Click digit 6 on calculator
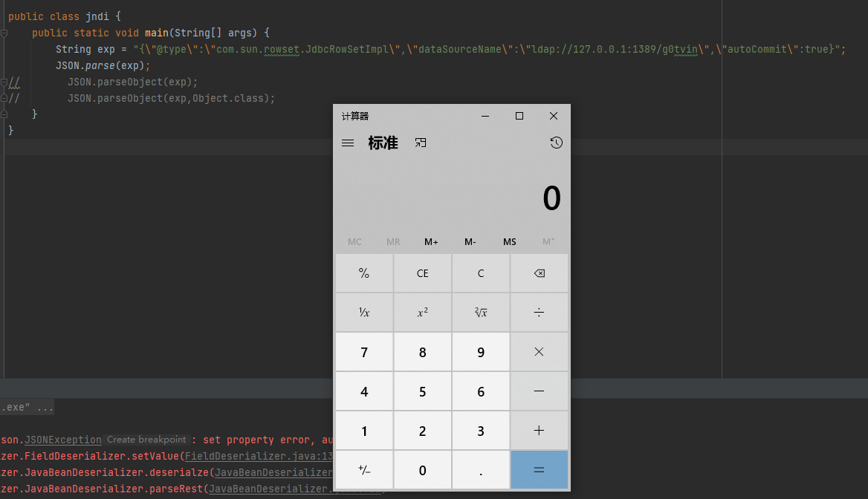Viewport: 868px width, 499px height. coord(481,391)
